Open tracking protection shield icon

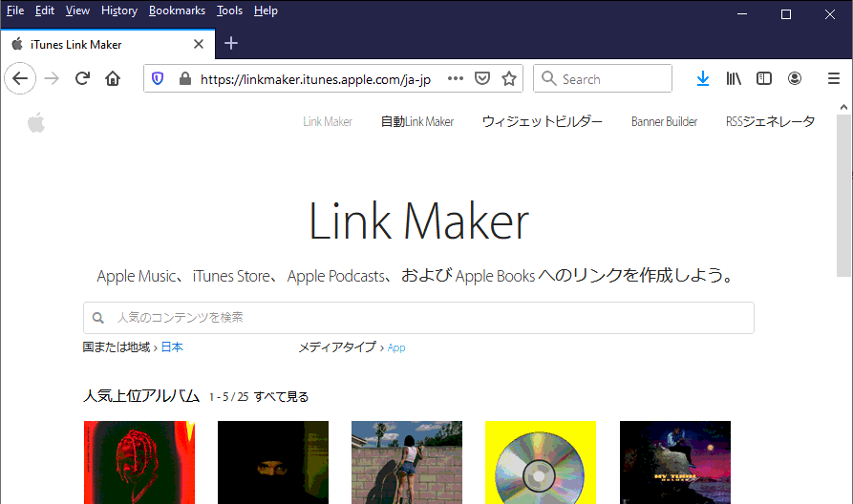tap(158, 79)
